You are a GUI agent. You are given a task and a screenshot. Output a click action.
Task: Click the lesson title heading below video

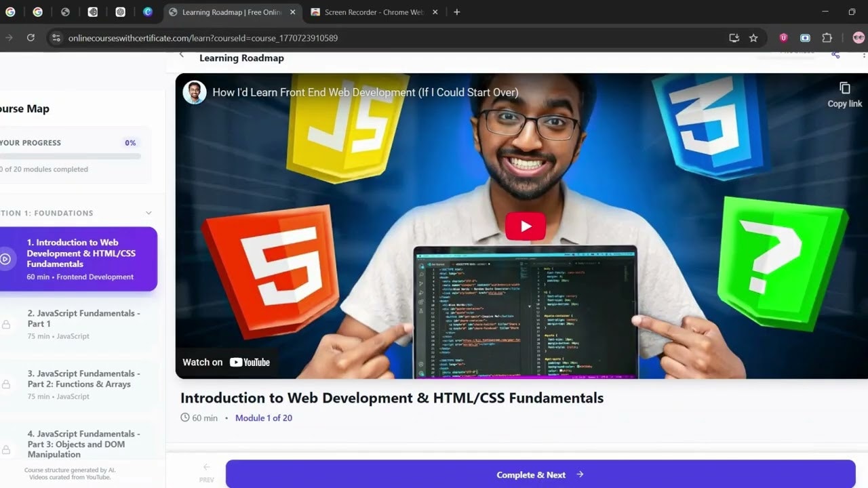pos(392,398)
